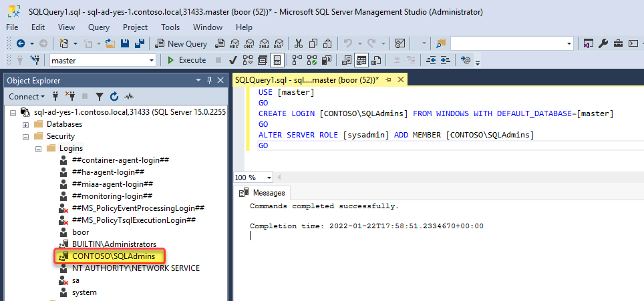Open the New Project icon
Image resolution: width=644 pixels, height=301 pixels.
click(x=63, y=43)
